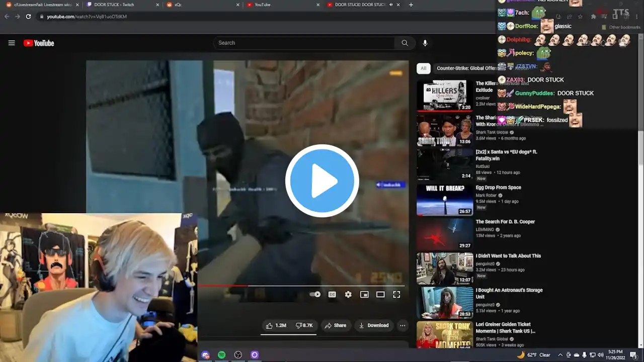
Task: Toggle closed captions on the video
Action: tap(332, 295)
